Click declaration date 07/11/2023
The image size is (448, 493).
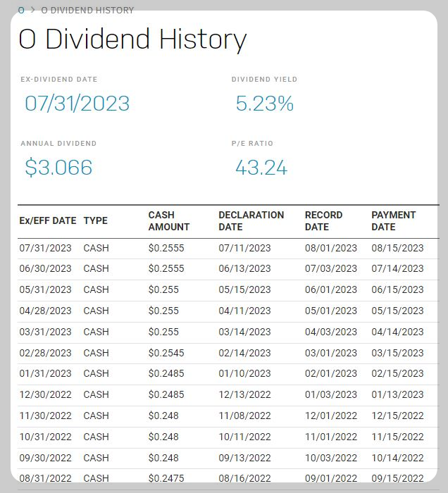(x=245, y=248)
